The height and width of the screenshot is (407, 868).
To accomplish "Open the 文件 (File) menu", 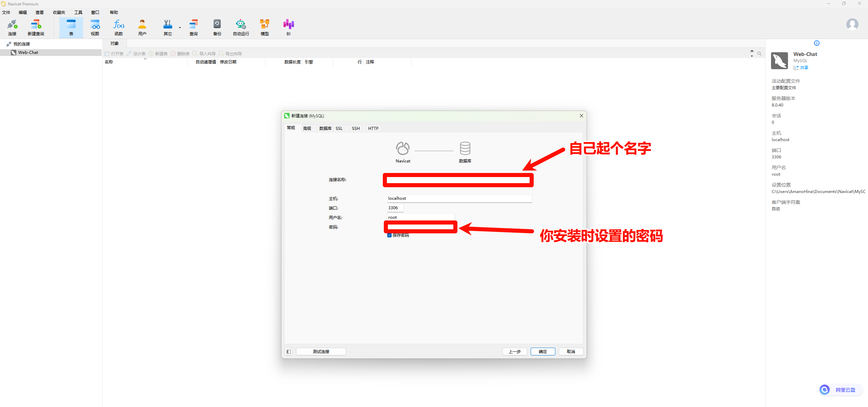I will coord(6,12).
